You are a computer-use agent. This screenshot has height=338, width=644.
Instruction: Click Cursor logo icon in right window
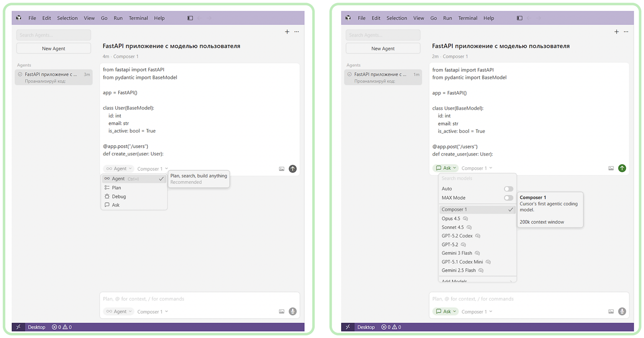[348, 18]
